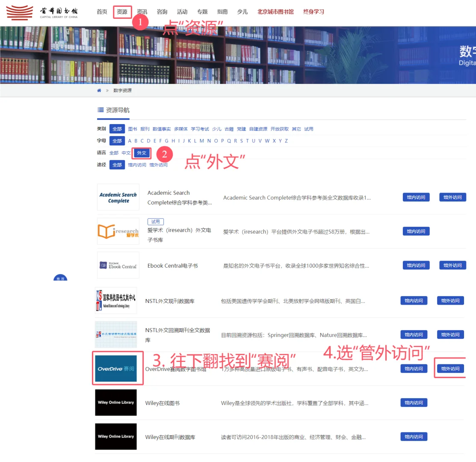Filter 途径 by 馆内访问

[x=137, y=165]
